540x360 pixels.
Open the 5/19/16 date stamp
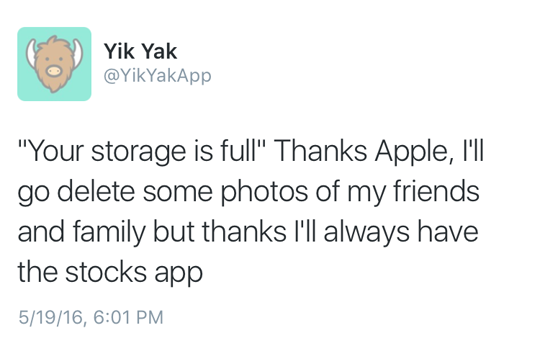(x=51, y=317)
